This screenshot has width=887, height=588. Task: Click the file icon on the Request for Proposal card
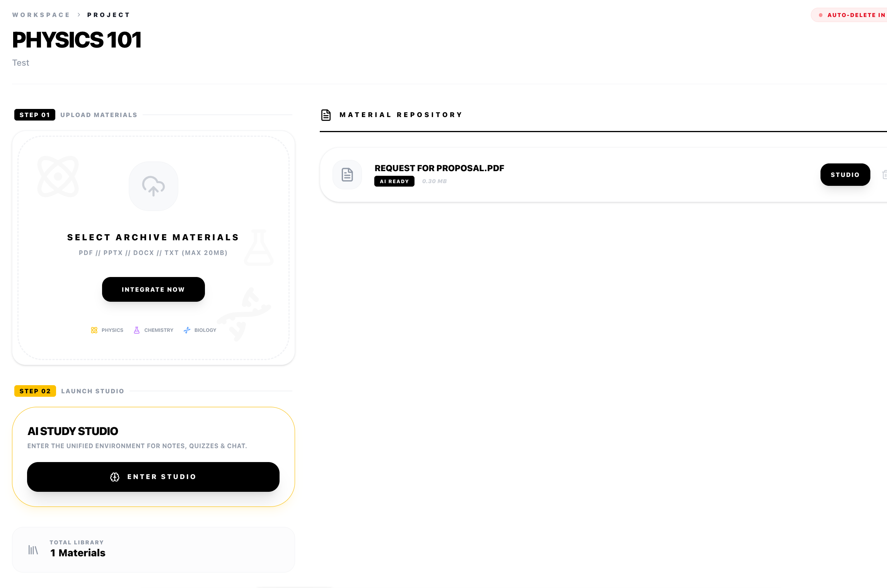point(347,175)
